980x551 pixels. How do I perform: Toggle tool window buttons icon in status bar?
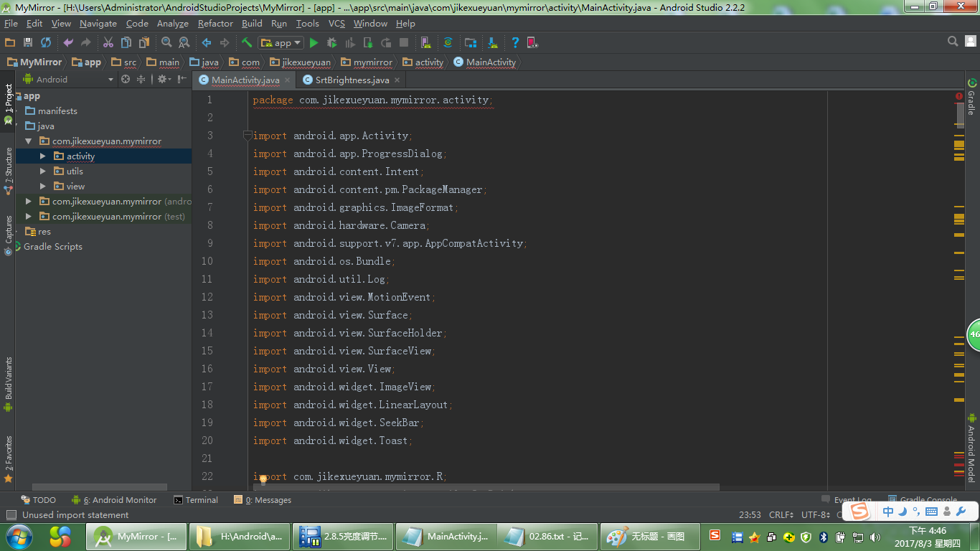click(11, 514)
